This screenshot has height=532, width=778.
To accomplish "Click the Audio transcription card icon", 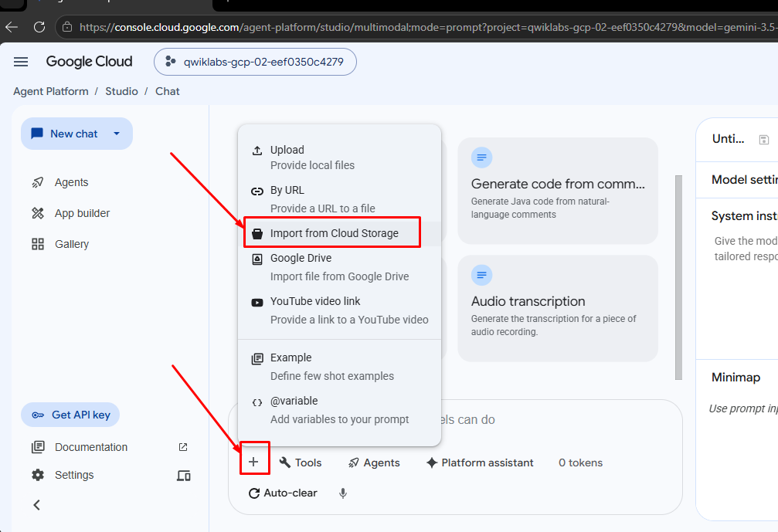I will pos(481,275).
